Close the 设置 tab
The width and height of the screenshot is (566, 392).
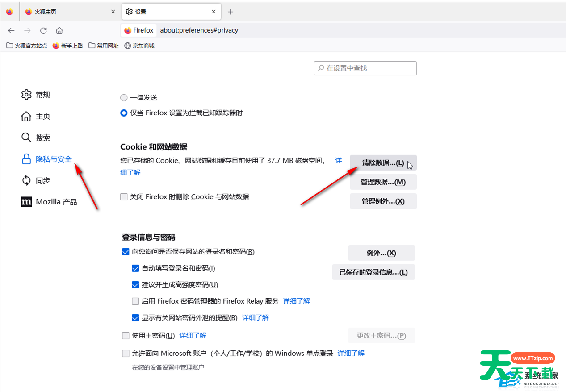(214, 12)
